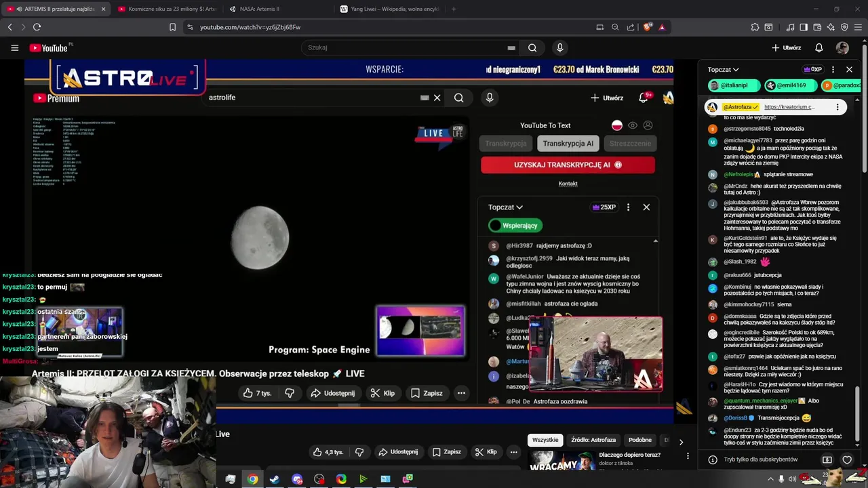Send a heart reaction in live chat
The width and height of the screenshot is (868, 488).
click(847, 460)
